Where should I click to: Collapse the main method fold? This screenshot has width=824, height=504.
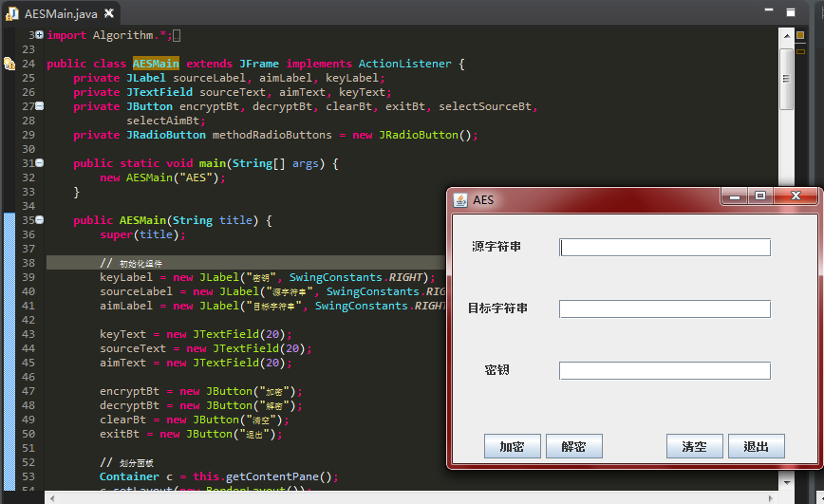[x=40, y=163]
